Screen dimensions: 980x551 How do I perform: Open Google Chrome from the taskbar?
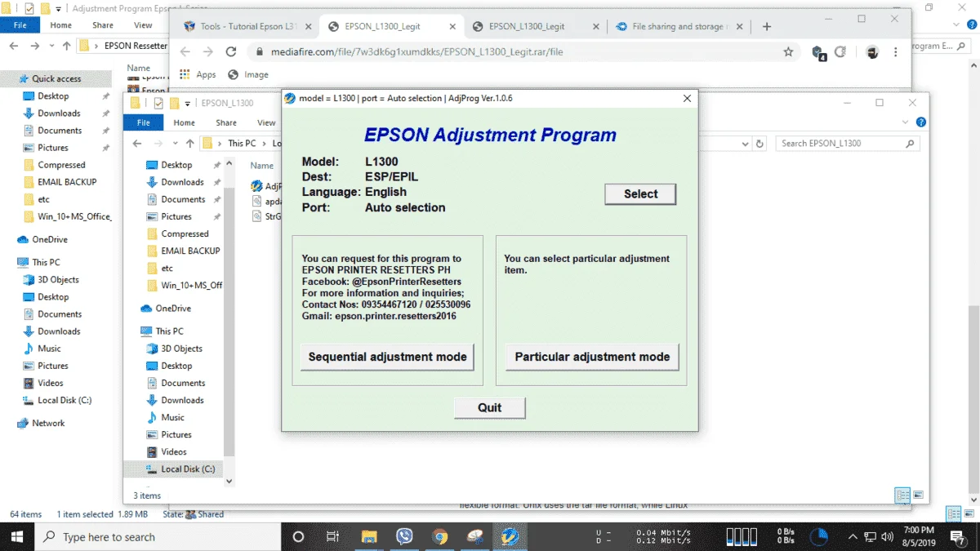click(x=440, y=536)
